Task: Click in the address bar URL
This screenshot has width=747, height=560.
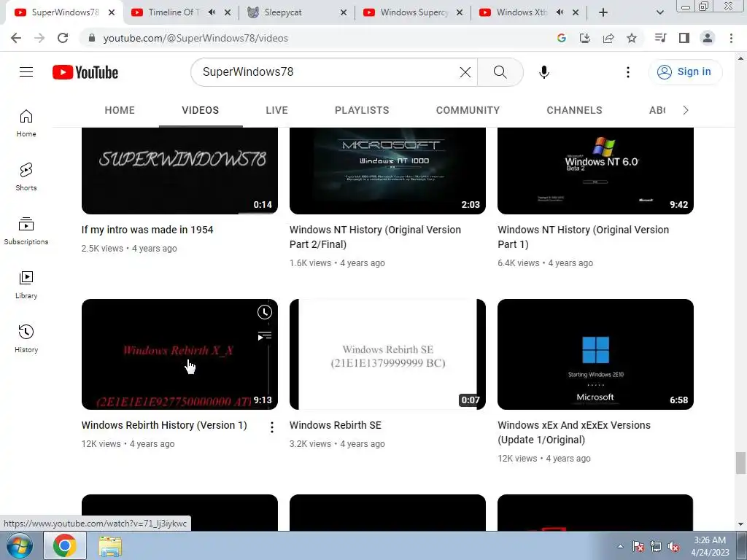Action: pos(196,38)
